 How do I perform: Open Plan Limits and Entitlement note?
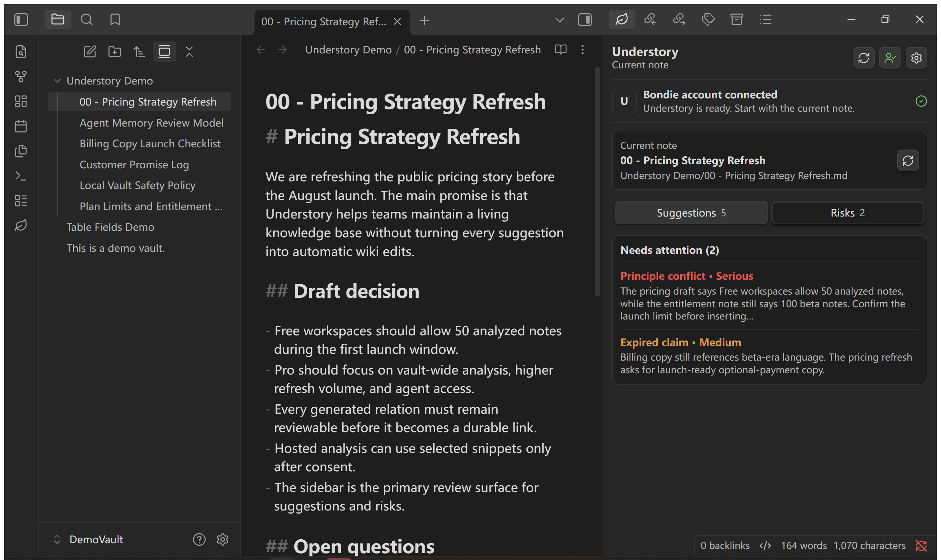pyautogui.click(x=151, y=207)
